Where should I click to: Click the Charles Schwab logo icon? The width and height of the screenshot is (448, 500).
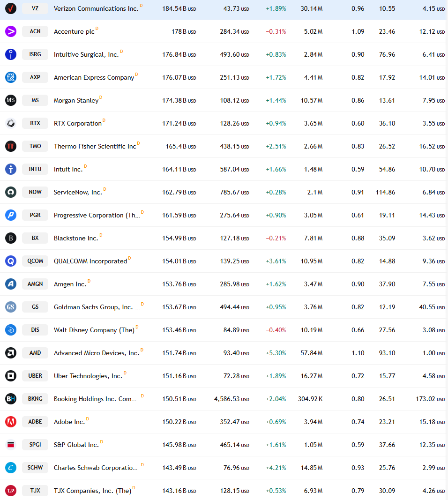coord(10,468)
